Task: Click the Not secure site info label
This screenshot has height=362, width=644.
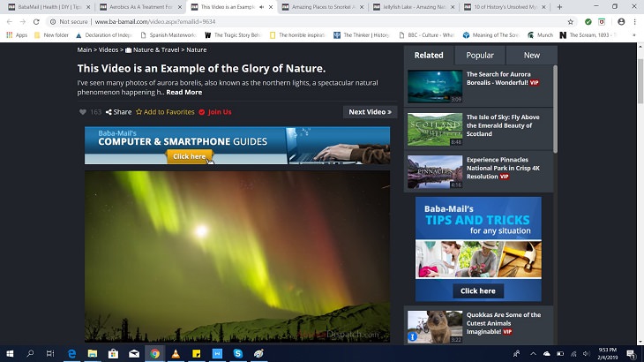Action: 69,22
